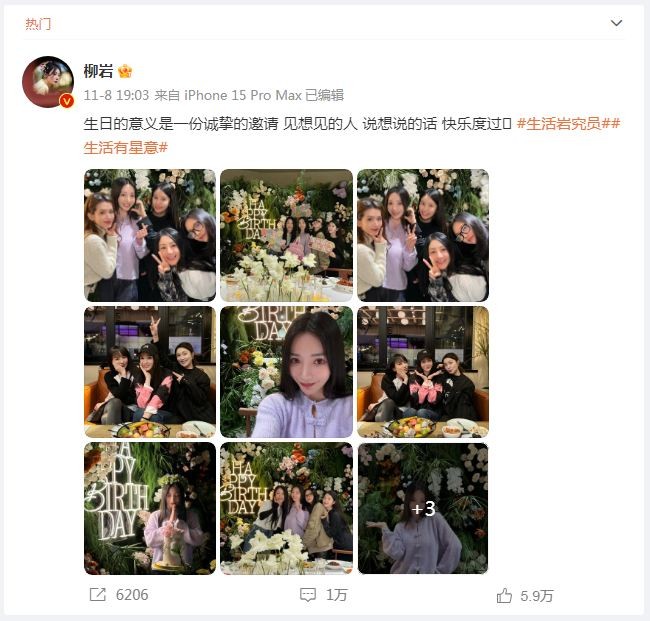Expand the post options chevron

click(x=616, y=23)
